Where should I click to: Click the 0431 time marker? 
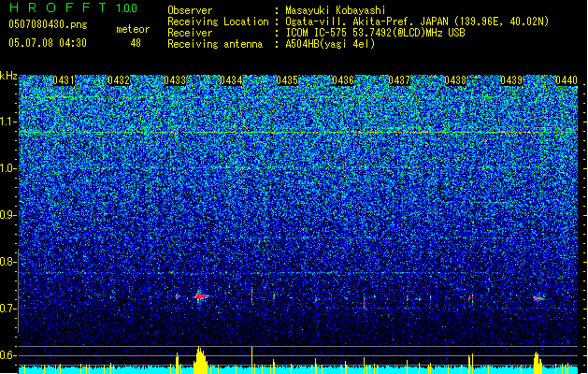coord(64,80)
